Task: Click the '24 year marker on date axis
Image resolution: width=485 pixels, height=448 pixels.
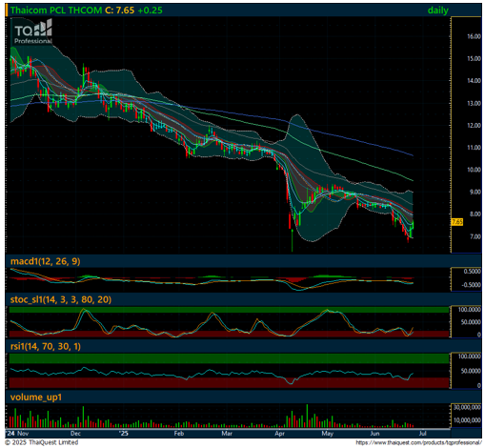Action: point(10,434)
